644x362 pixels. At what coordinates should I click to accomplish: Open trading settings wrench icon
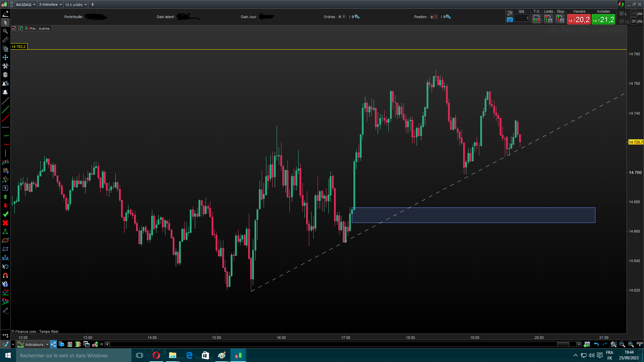510,13
